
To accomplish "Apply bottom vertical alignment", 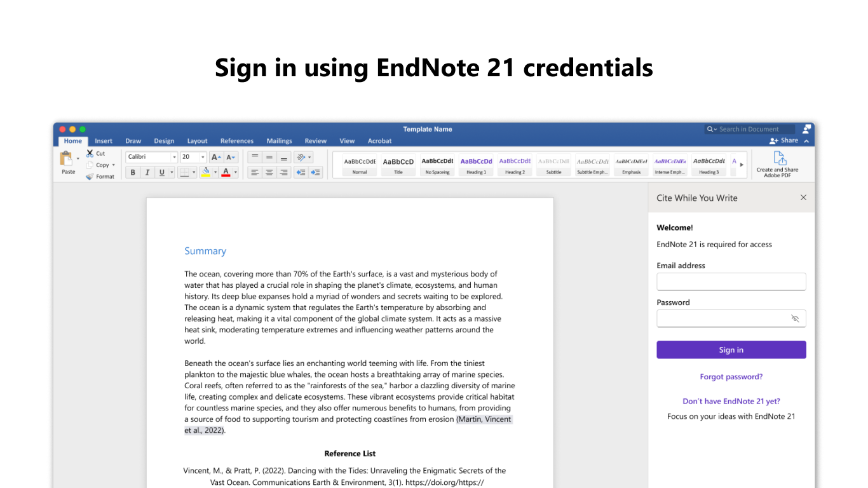I will (x=284, y=157).
